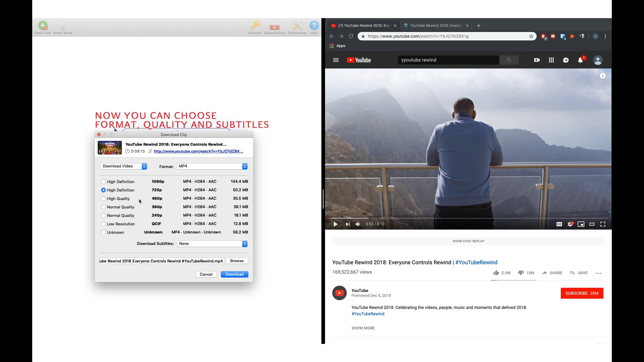
Task: Share the video via SHARE button
Action: pyautogui.click(x=552, y=273)
